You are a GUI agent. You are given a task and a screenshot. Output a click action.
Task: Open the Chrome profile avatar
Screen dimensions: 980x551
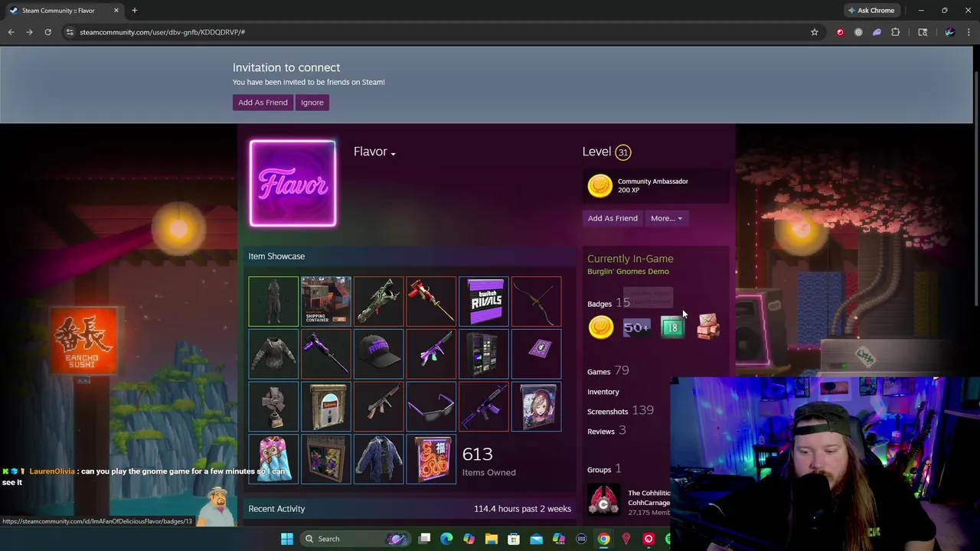click(x=949, y=32)
